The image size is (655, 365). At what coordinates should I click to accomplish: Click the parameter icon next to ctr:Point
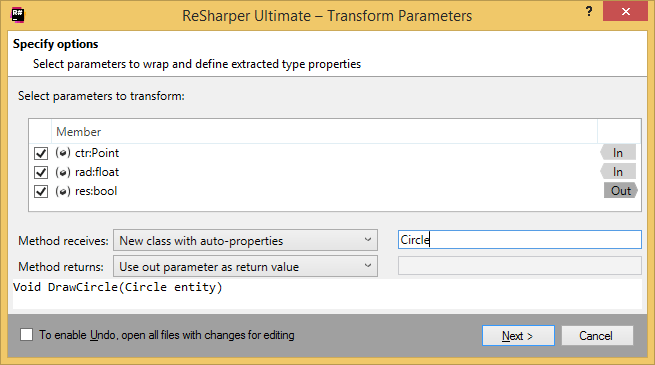(63, 153)
